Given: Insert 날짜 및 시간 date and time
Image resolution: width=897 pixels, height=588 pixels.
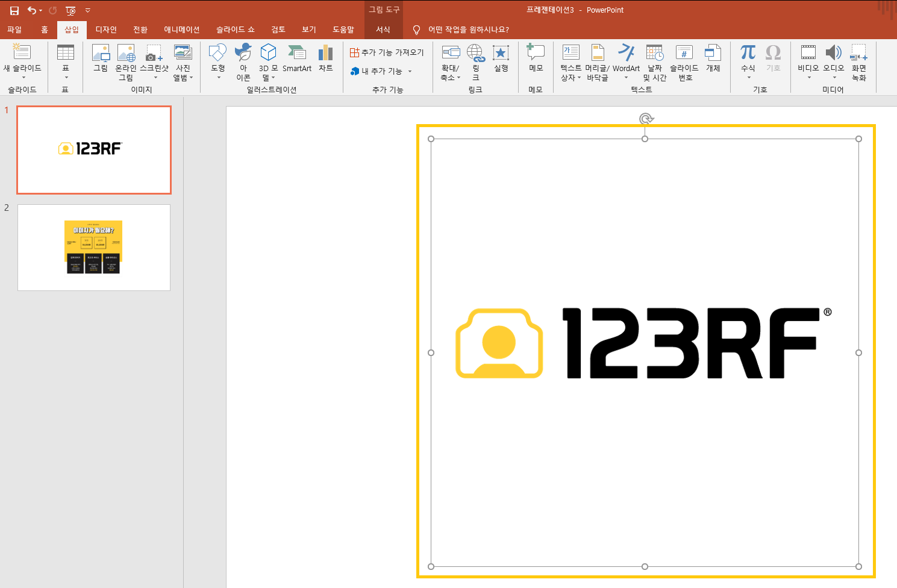Looking at the screenshot, I should pyautogui.click(x=655, y=62).
